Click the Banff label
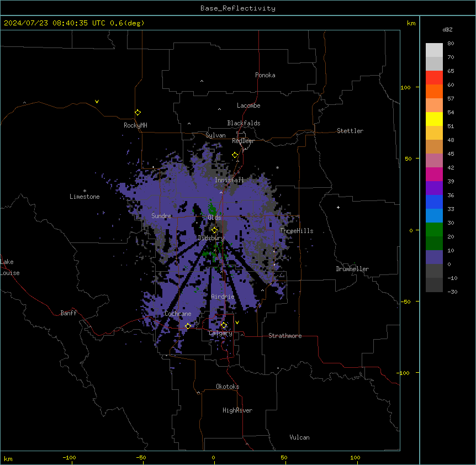 pos(68,313)
